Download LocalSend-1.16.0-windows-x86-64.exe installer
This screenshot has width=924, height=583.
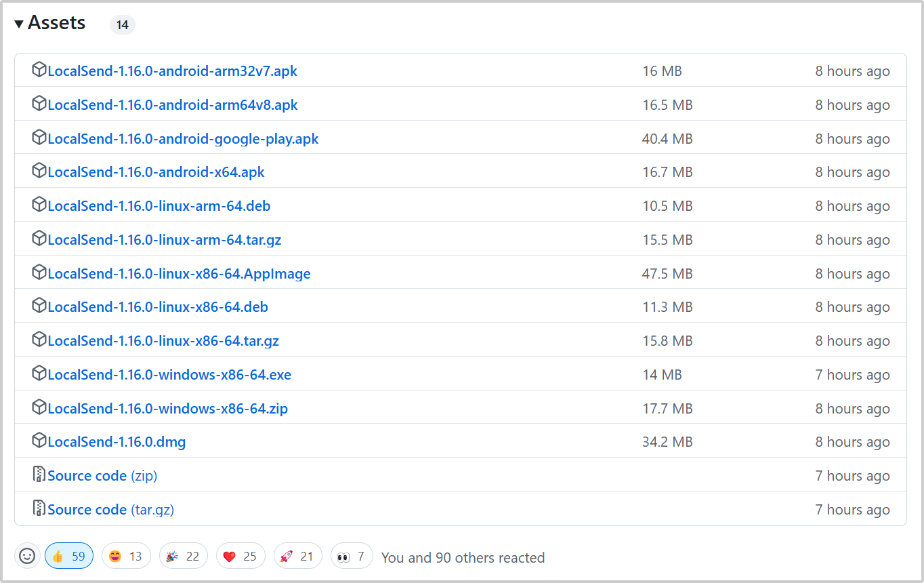[169, 375]
